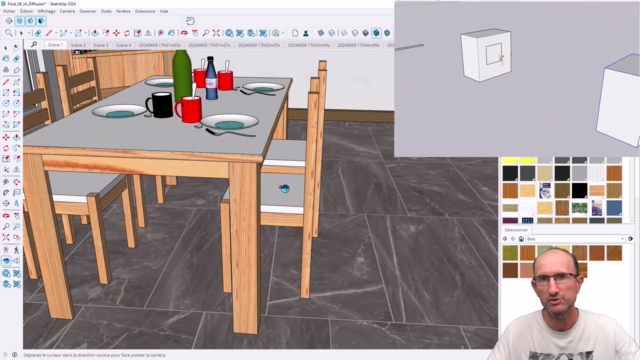Open the Fichier menu

coord(9,11)
